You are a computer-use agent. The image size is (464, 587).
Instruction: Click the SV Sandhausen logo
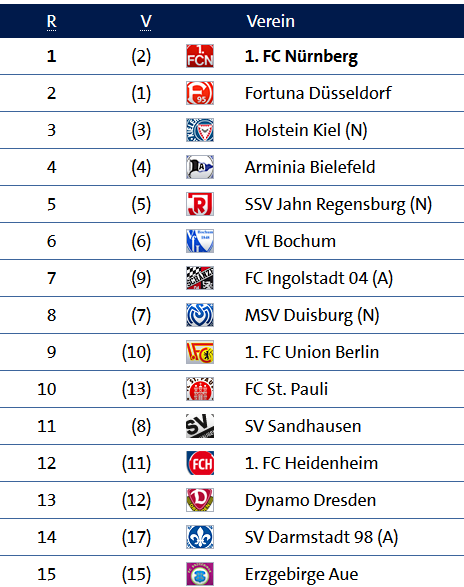(200, 426)
